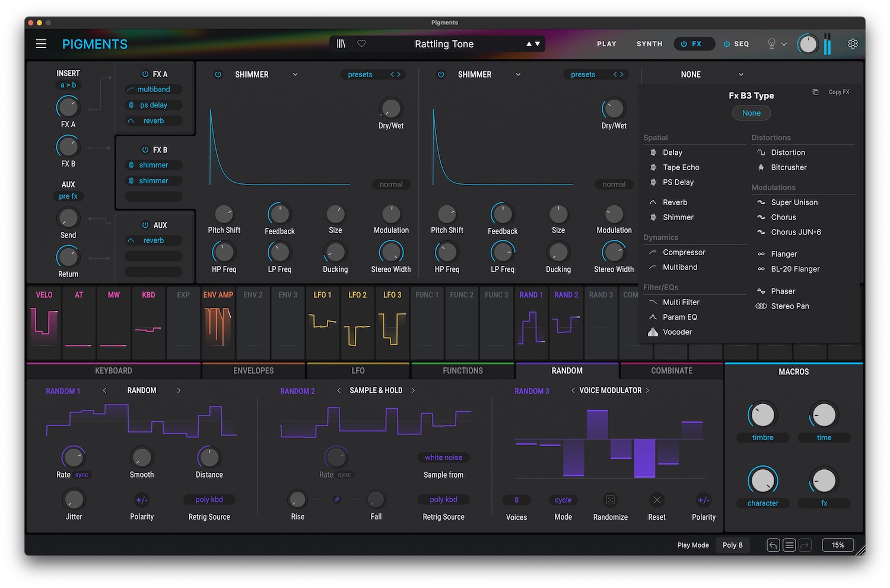Open sound design tips lightbulb
The image size is (890, 588).
pos(771,44)
